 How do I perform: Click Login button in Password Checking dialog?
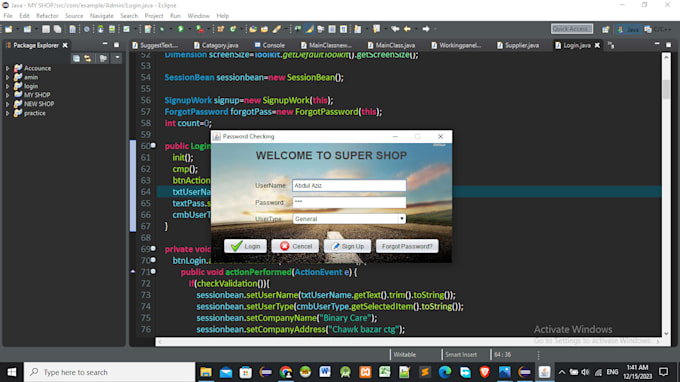(x=245, y=246)
